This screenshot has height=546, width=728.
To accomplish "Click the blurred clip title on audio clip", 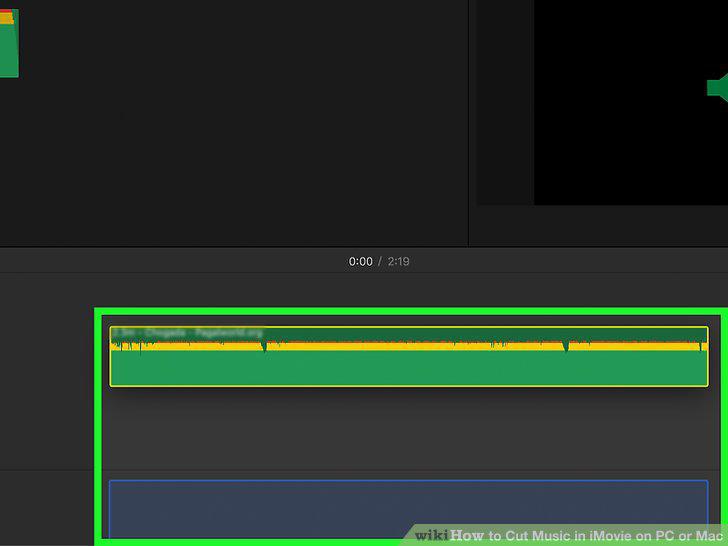I will pos(188,332).
